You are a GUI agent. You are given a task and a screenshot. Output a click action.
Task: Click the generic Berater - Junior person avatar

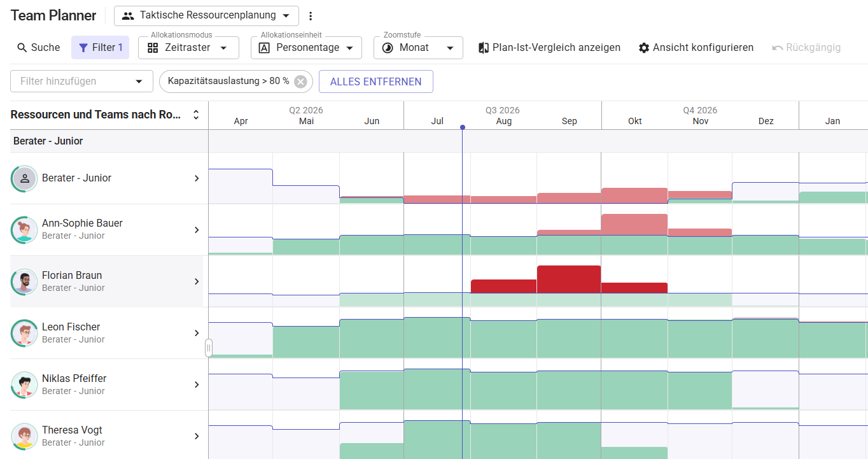(x=24, y=178)
